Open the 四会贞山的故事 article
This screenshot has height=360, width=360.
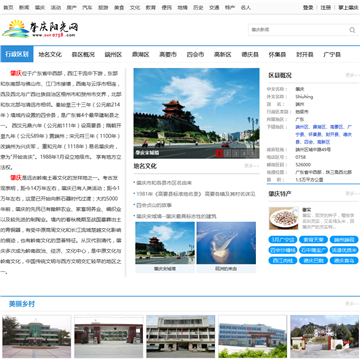point(154,205)
